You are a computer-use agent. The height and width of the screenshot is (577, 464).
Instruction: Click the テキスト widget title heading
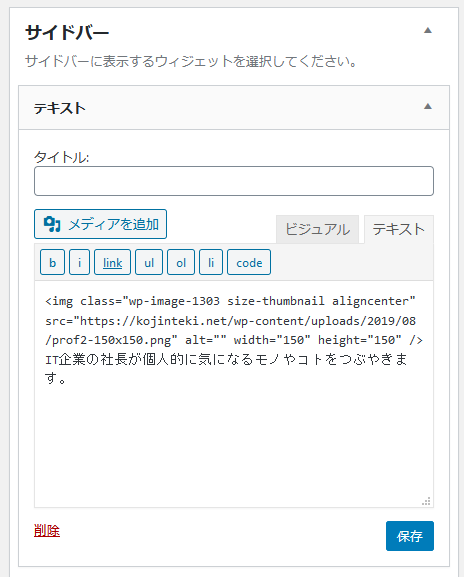tap(60, 108)
